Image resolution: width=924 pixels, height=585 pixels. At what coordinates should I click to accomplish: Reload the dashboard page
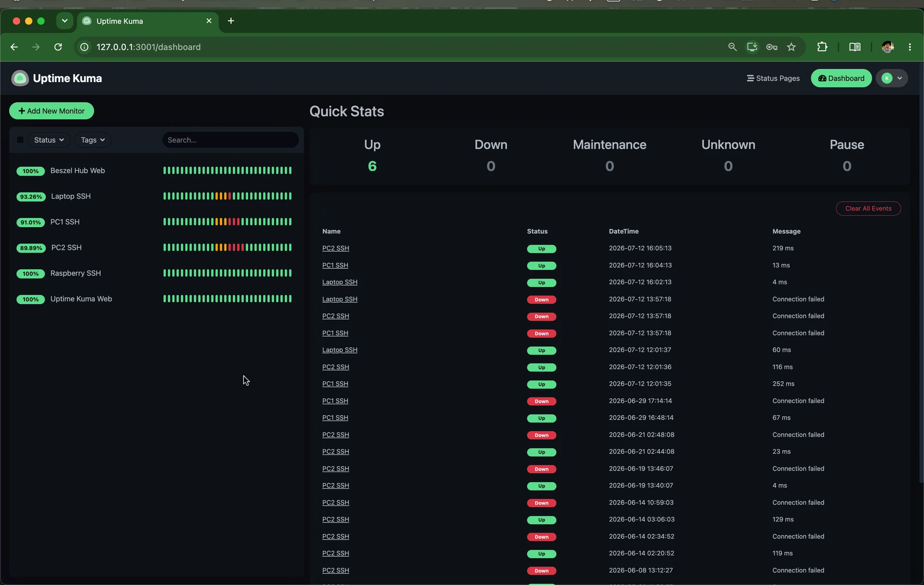click(x=58, y=47)
